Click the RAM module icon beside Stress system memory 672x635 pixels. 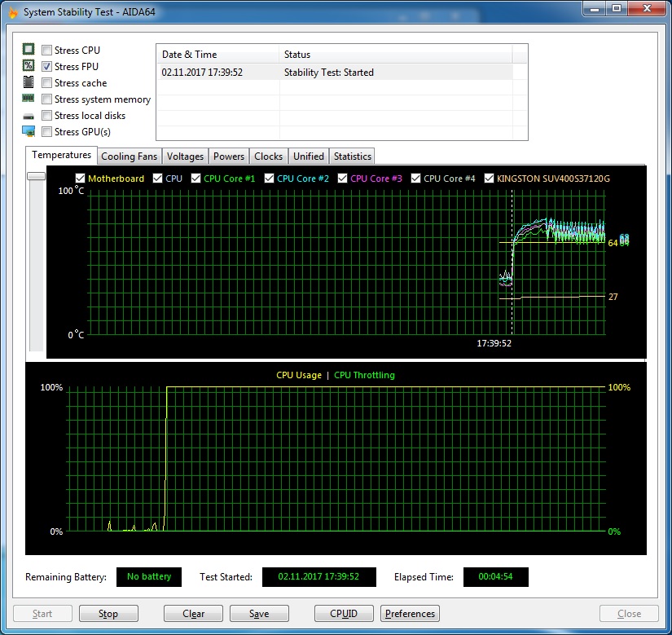pos(29,98)
